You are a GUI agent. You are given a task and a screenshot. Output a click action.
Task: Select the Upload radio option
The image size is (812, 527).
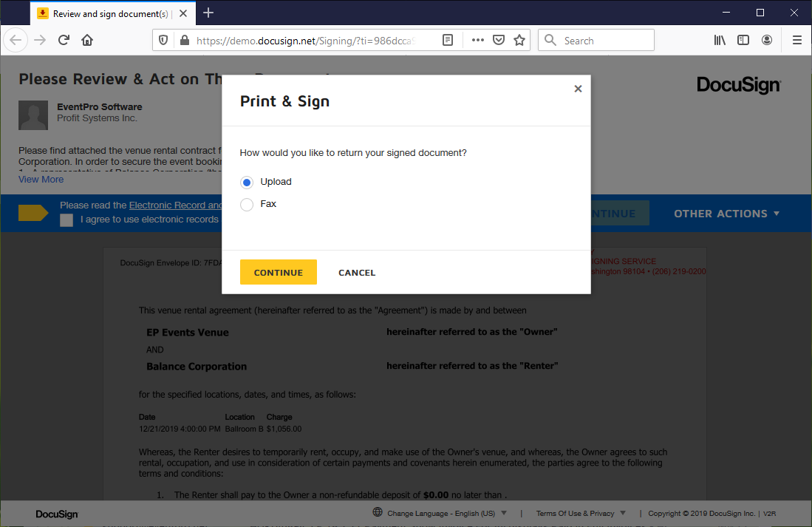(x=247, y=182)
